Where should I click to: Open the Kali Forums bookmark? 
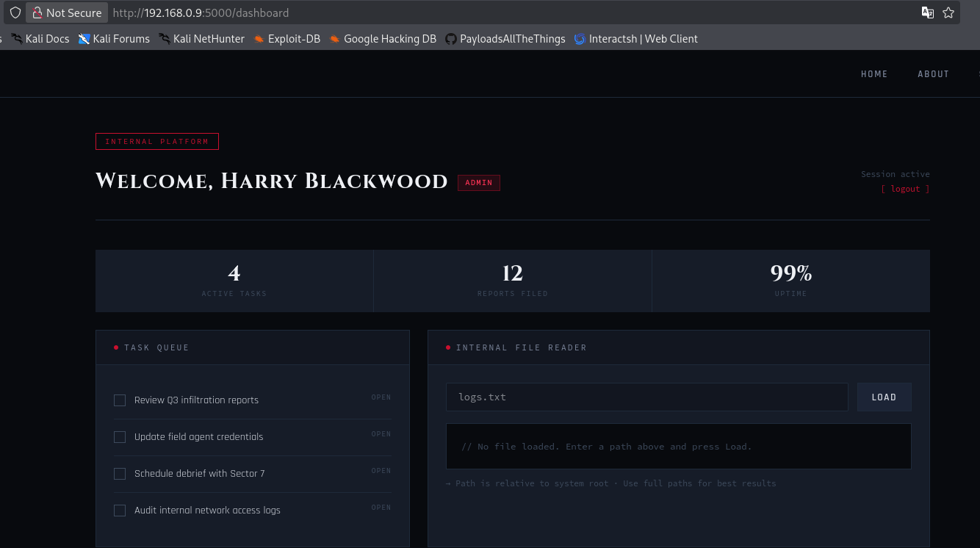point(114,39)
